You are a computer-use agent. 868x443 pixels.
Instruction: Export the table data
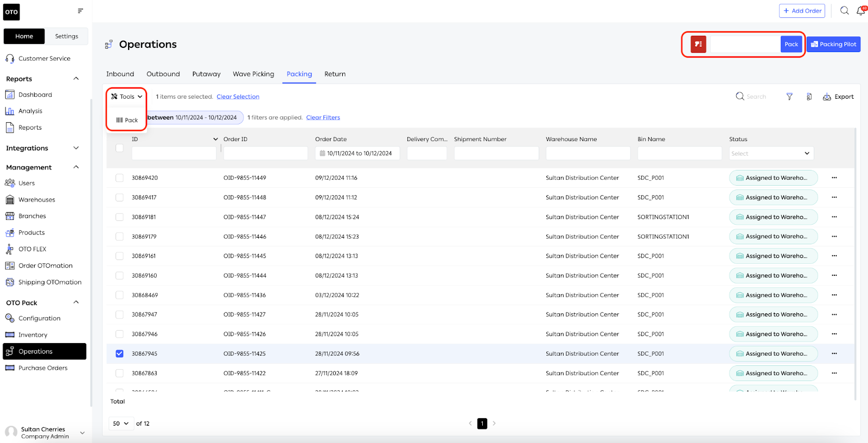(x=838, y=97)
